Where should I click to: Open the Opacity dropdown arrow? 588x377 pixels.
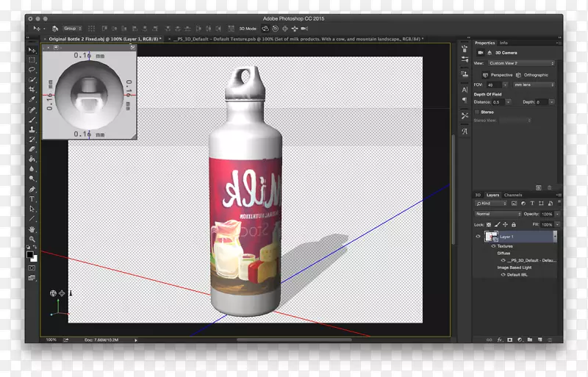pyautogui.click(x=557, y=214)
